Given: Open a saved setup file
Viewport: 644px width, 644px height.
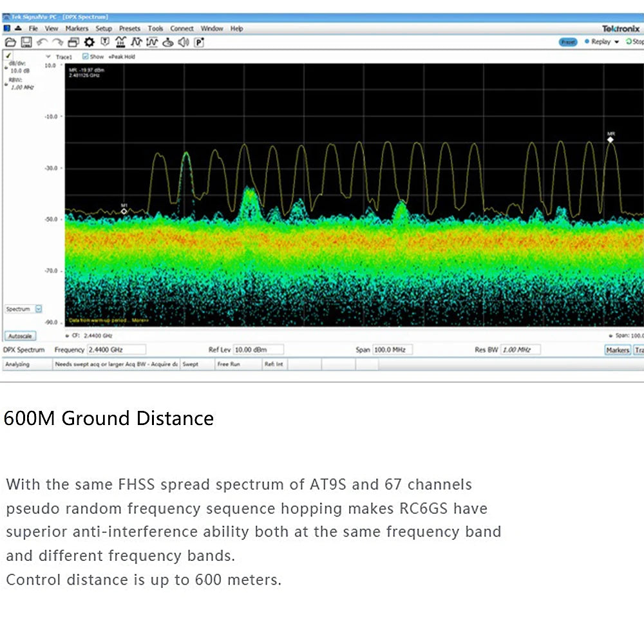Looking at the screenshot, I should (x=10, y=42).
